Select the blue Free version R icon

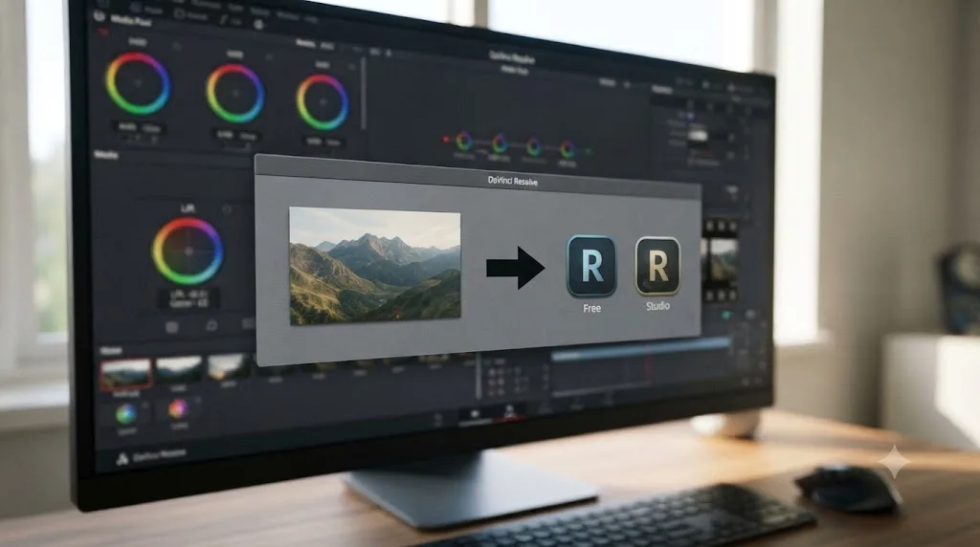(x=591, y=266)
